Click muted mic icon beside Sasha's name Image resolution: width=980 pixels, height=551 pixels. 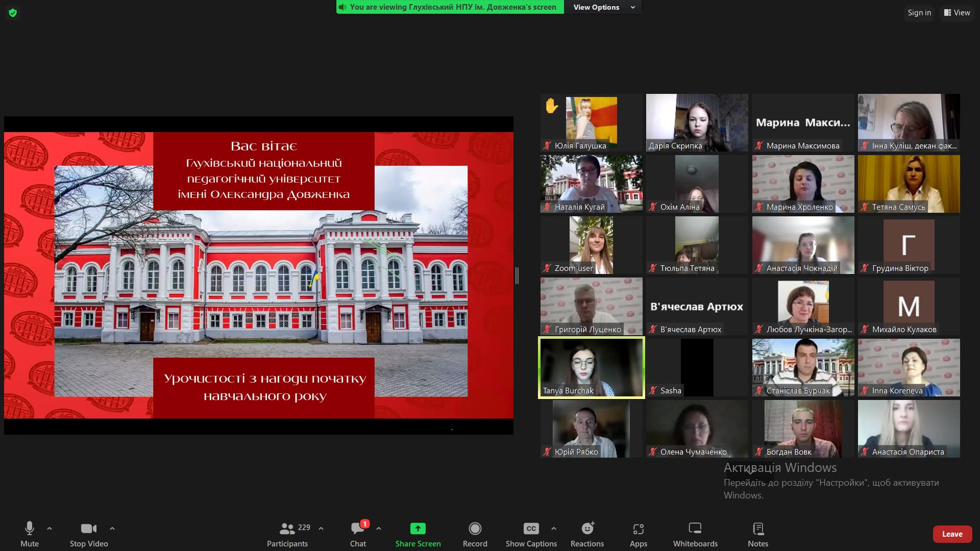click(653, 391)
